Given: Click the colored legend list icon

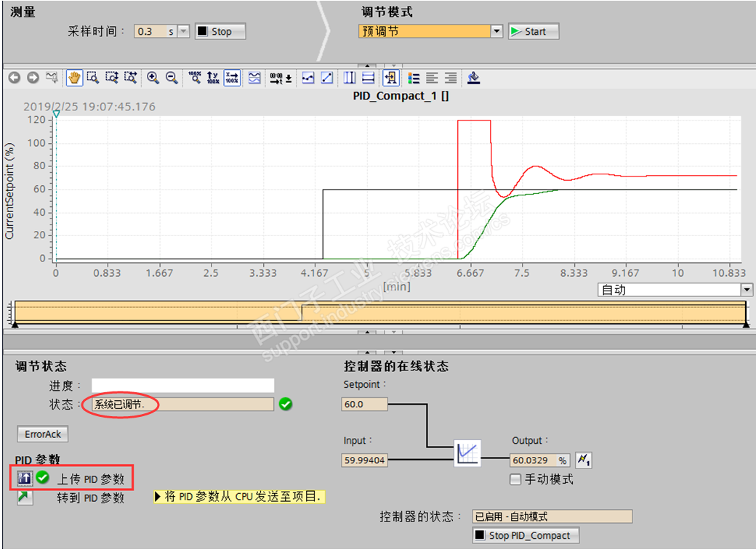Looking at the screenshot, I should click(x=414, y=78).
